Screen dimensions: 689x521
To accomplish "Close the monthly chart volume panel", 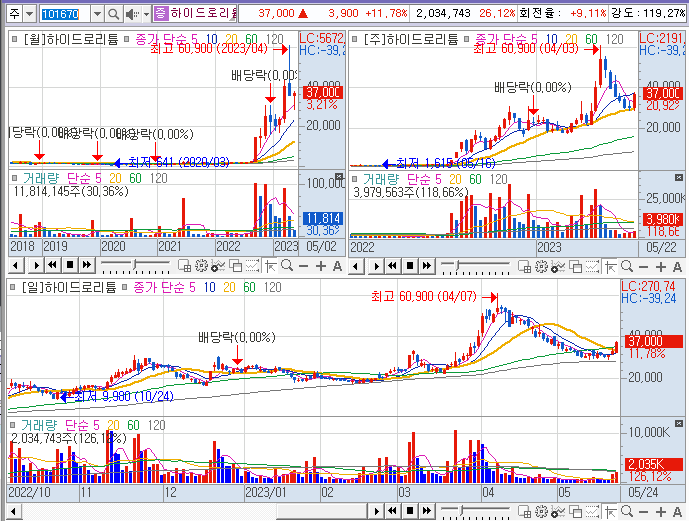I will 339,177.
